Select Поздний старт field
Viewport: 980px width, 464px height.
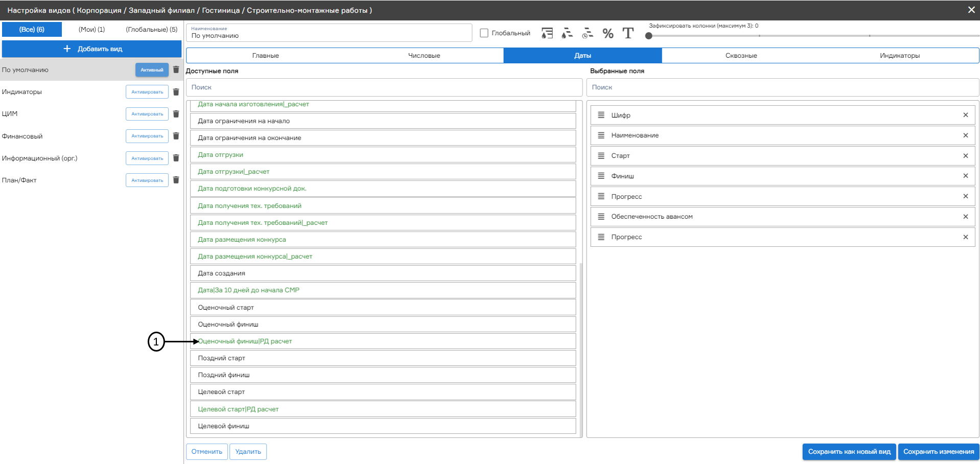click(x=383, y=358)
